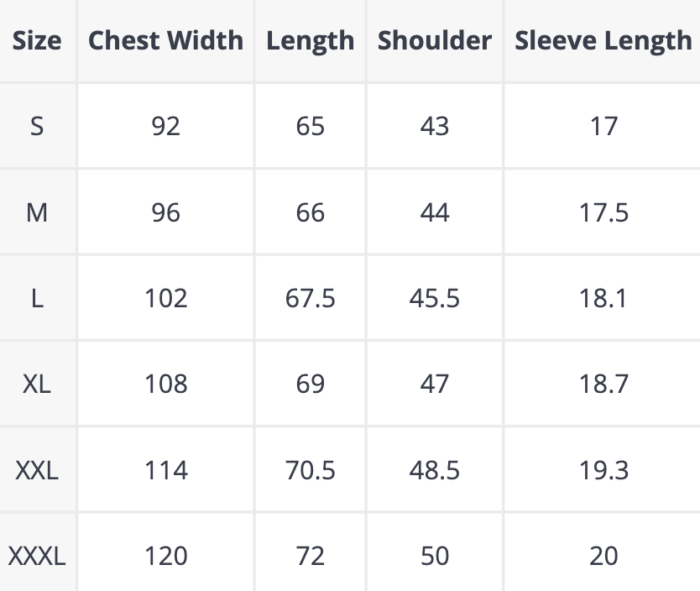Image resolution: width=700 pixels, height=591 pixels.
Task: Click sleeve length value 19.3
Action: pyautogui.click(x=603, y=470)
